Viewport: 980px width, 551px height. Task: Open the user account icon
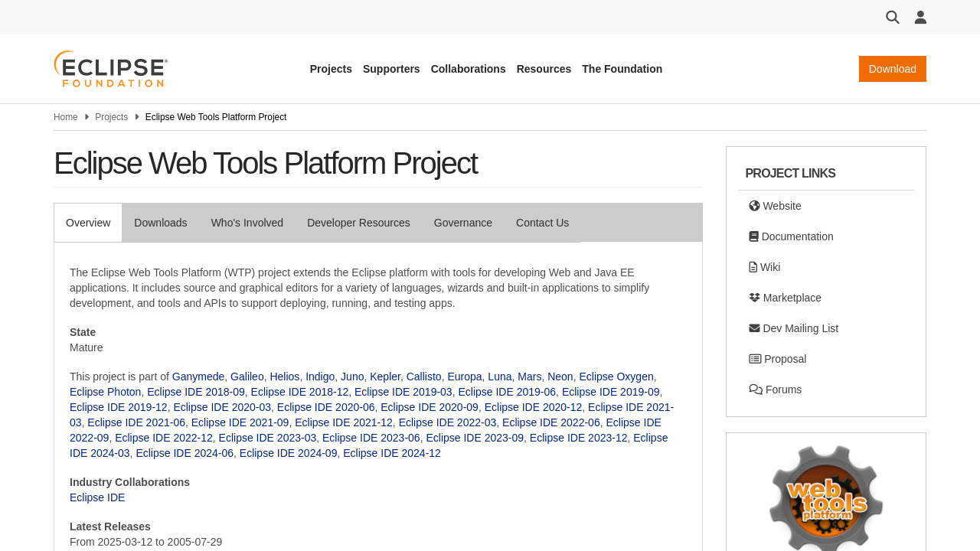920,17
